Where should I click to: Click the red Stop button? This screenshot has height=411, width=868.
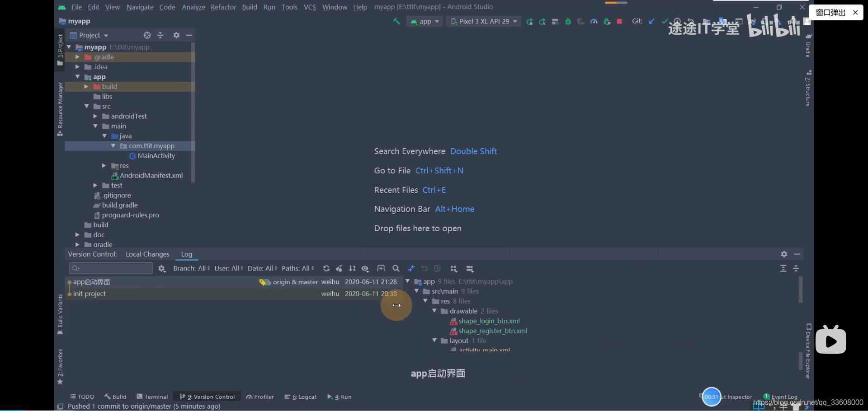[619, 21]
